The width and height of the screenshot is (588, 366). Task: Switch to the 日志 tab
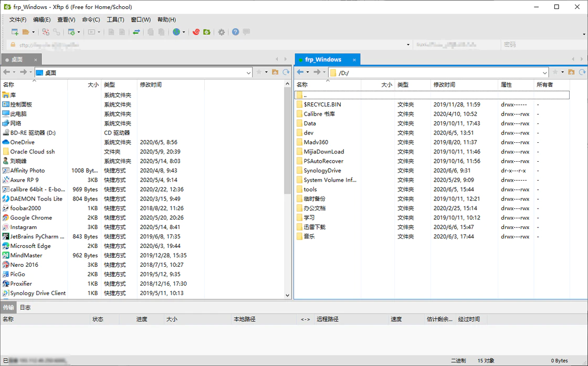click(24, 307)
